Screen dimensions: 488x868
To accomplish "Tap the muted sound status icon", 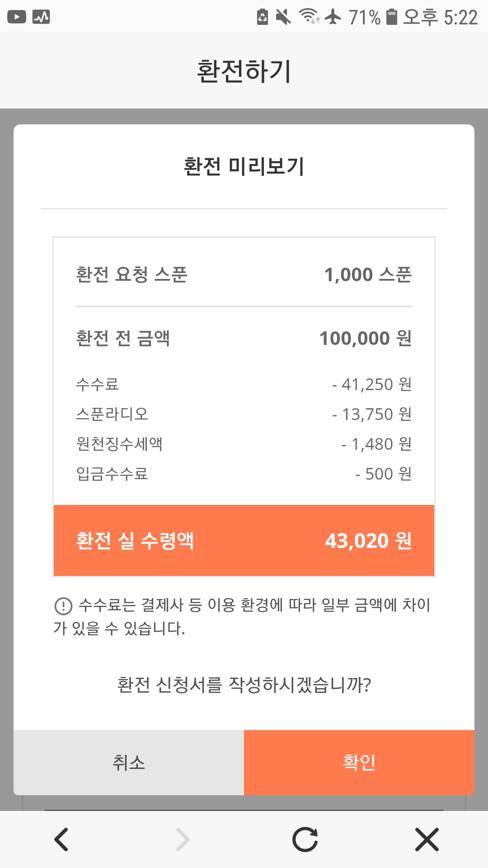I will [283, 17].
